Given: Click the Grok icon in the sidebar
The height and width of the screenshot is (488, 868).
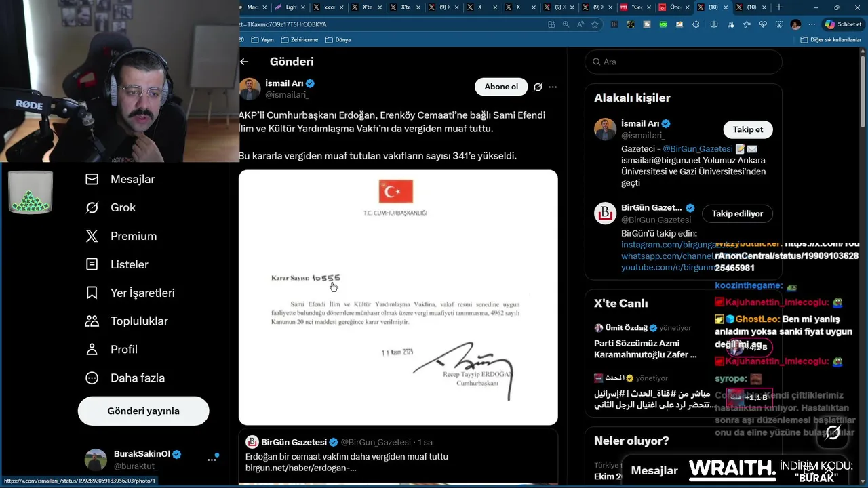Looking at the screenshot, I should (x=92, y=207).
